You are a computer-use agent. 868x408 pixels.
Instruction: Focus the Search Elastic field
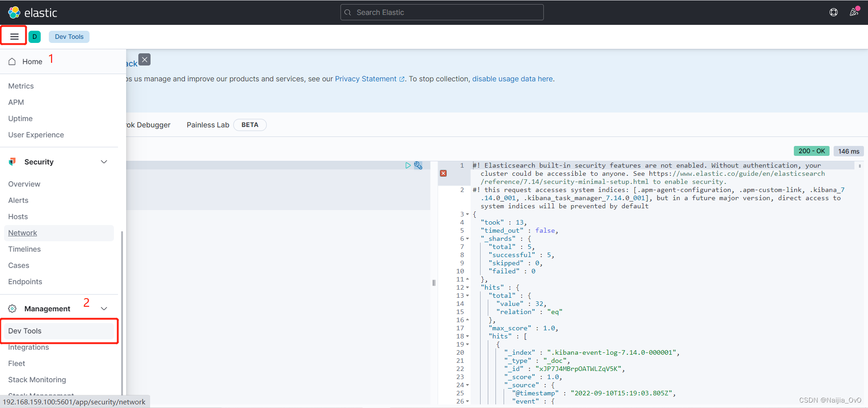(442, 12)
